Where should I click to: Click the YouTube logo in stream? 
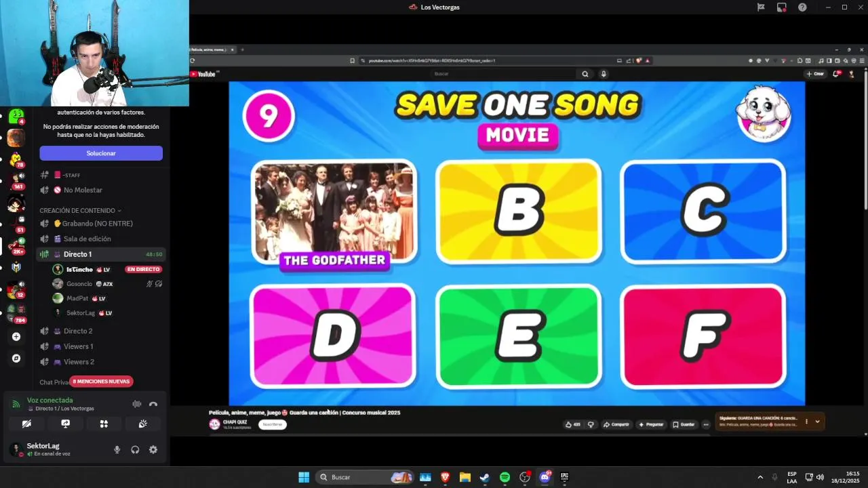(x=203, y=74)
